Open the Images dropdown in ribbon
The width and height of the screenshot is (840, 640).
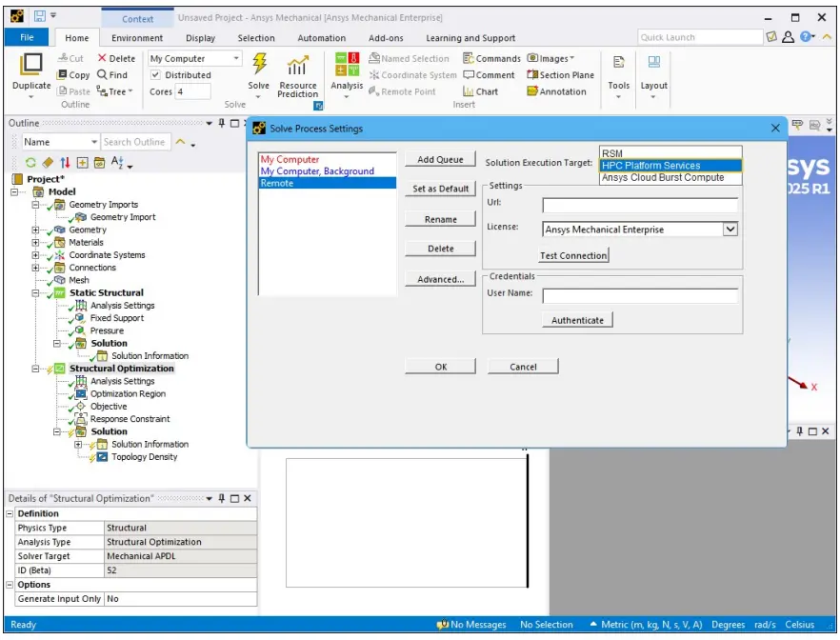(550, 58)
